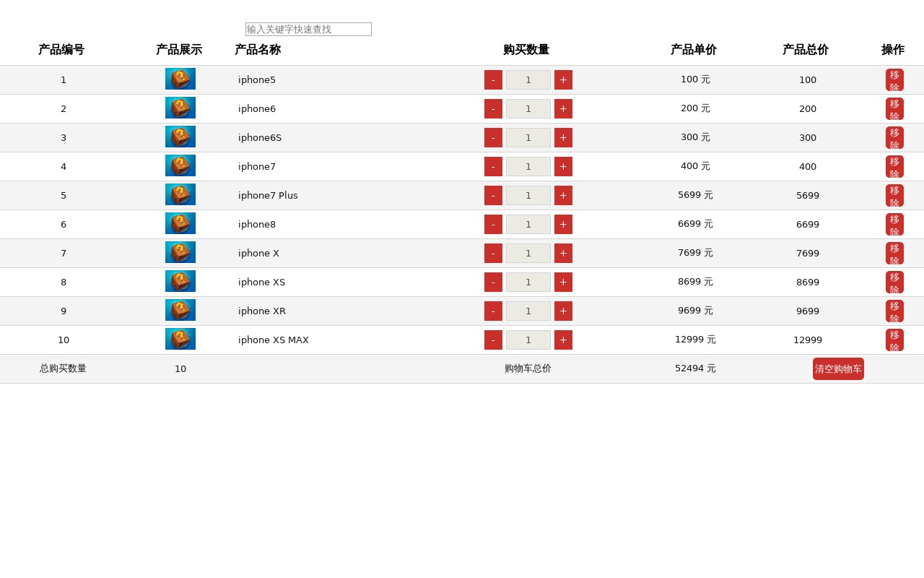Image resolution: width=924 pixels, height=578 pixels.
Task: Decrease quantity for iphone8
Action: point(493,224)
